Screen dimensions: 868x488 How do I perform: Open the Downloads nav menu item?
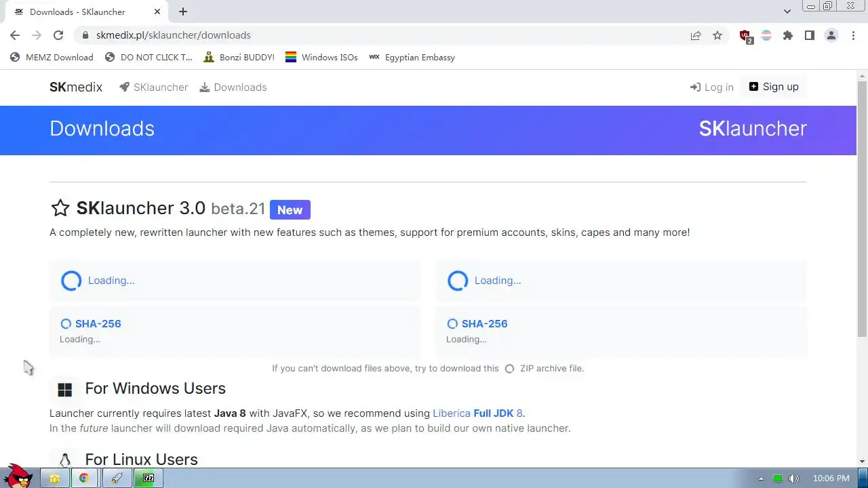233,87
